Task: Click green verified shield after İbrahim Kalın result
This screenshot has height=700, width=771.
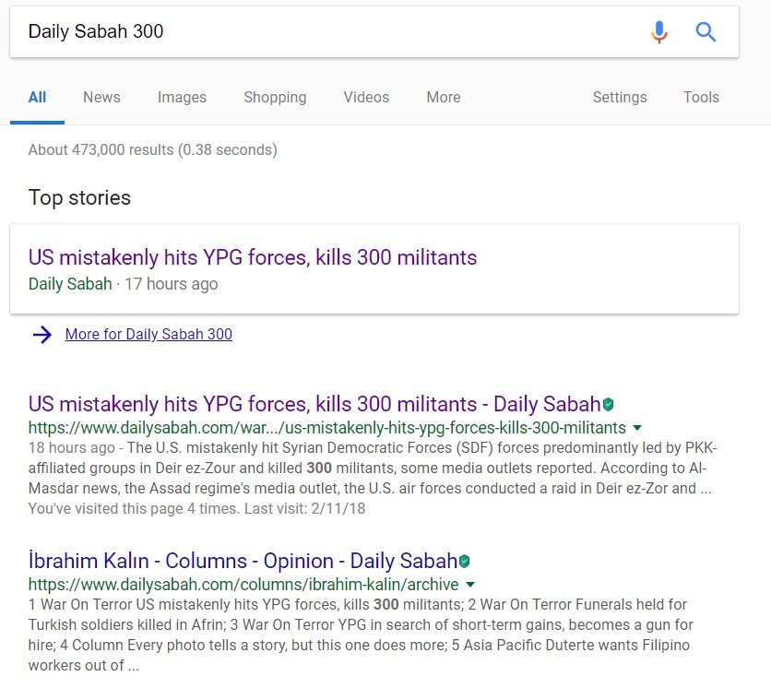Action: click(x=464, y=561)
